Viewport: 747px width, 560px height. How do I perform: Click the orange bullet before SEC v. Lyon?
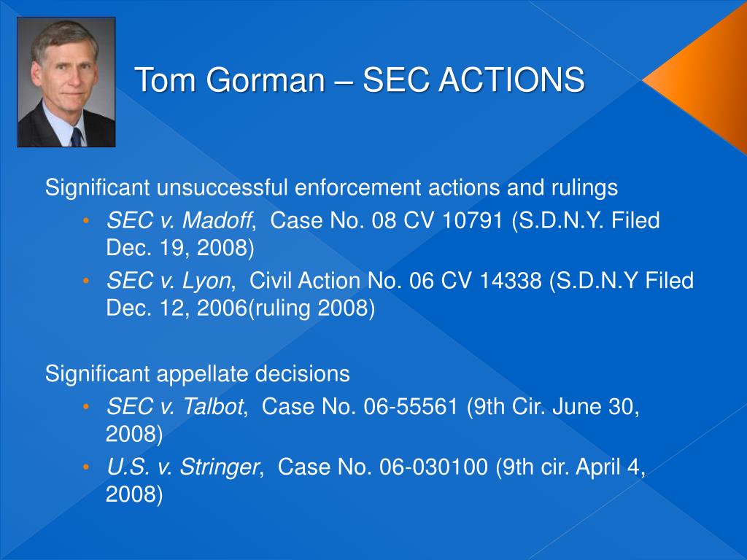click(86, 281)
